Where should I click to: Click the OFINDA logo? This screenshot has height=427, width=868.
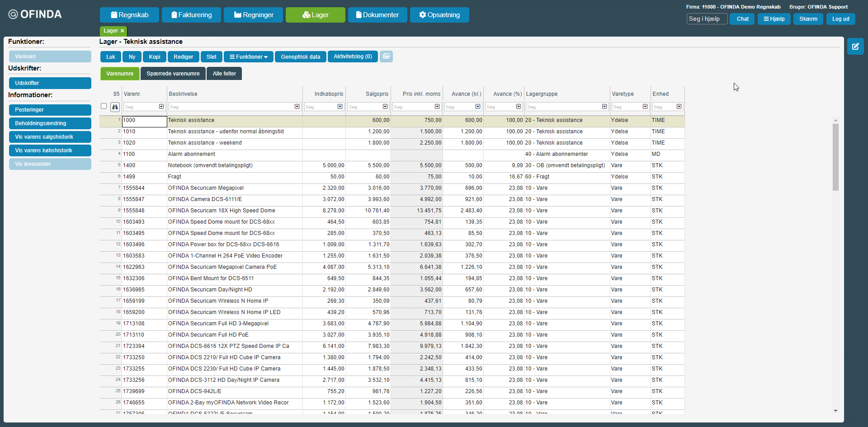point(35,14)
